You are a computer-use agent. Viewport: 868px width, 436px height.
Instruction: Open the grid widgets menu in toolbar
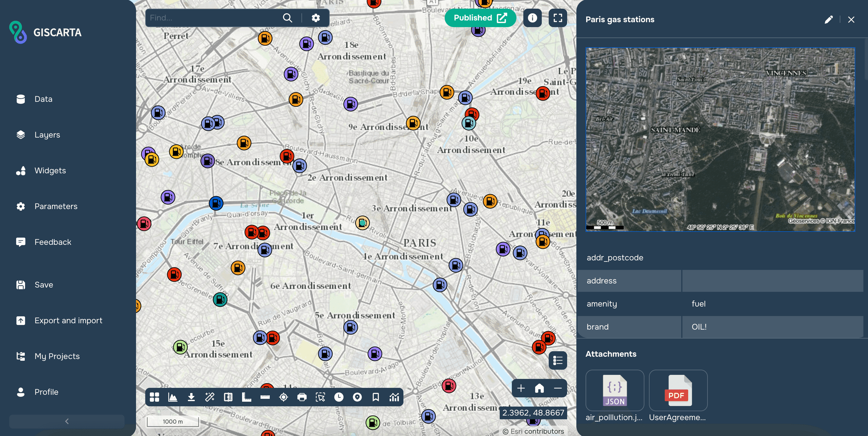(154, 397)
